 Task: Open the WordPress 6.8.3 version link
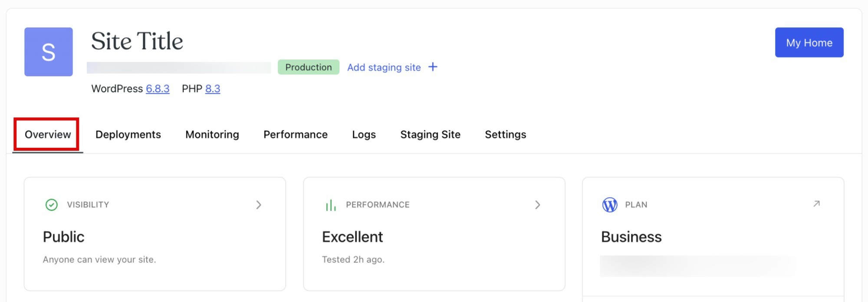(158, 89)
